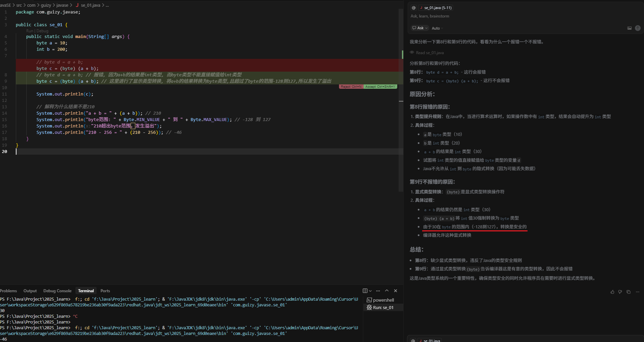Open the 'Read se_01.java' tool call entry
Image resolution: width=644 pixels, height=342 pixels.
coord(430,53)
